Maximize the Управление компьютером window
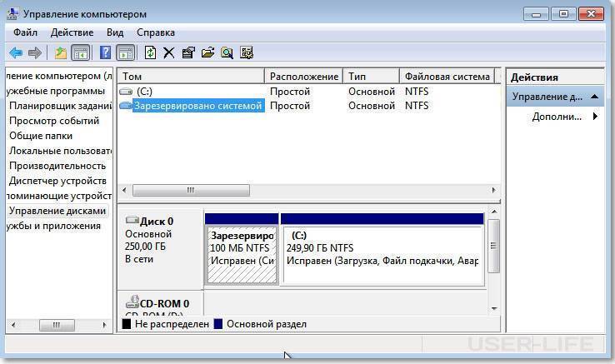The image size is (615, 364). point(563,14)
